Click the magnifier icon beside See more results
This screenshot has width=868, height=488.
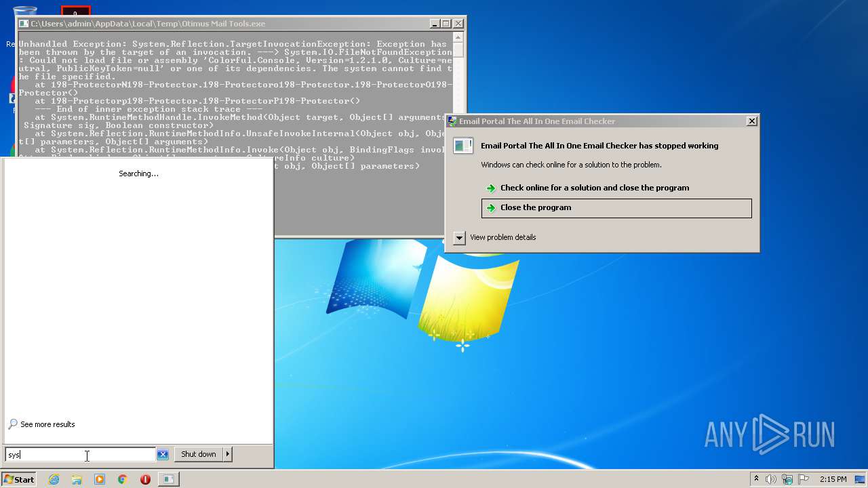pos(13,424)
